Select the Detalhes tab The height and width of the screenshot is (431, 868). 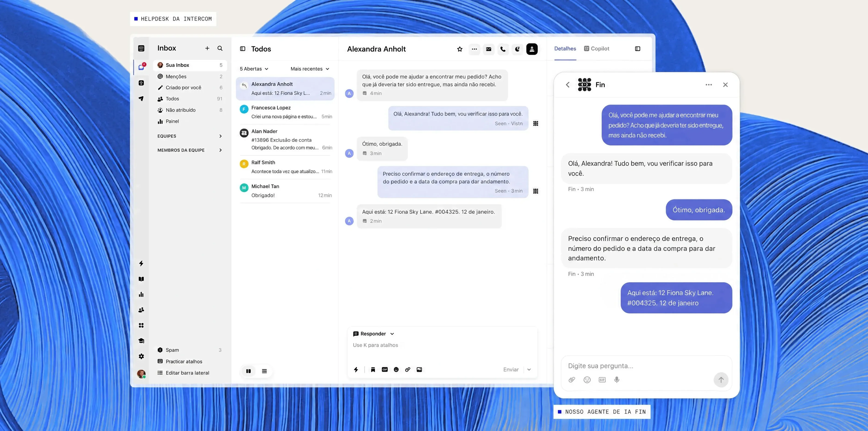click(565, 49)
